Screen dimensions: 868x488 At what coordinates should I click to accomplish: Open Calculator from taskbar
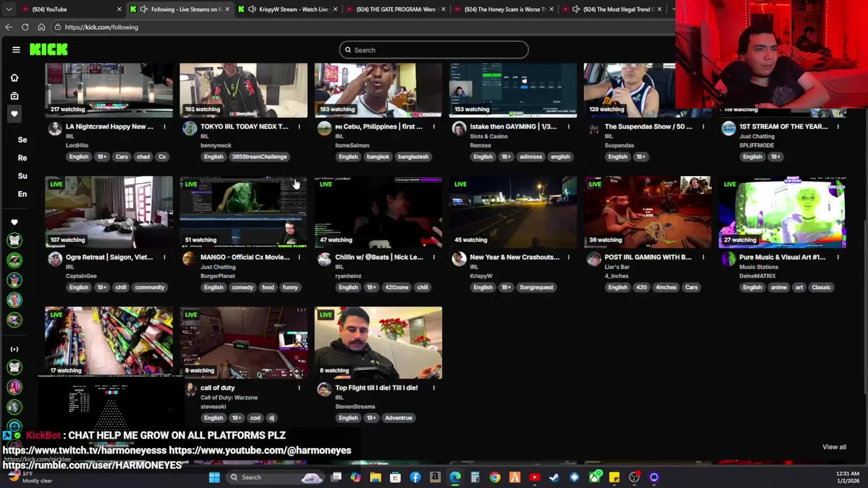tap(475, 477)
